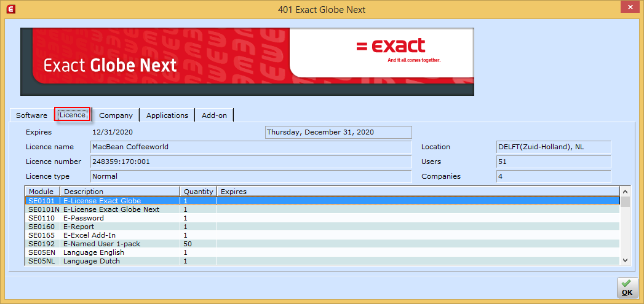The height and width of the screenshot is (304, 644).
Task: Confirm with the OK button
Action: [627, 287]
